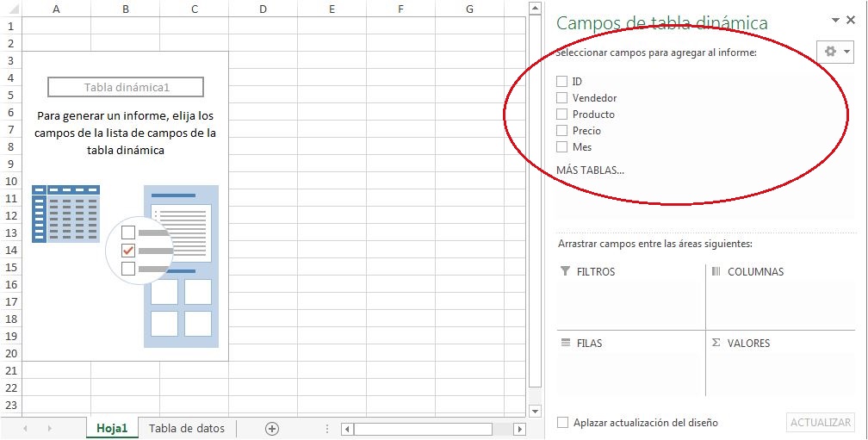Check the Vendedor field checkbox

tap(561, 98)
